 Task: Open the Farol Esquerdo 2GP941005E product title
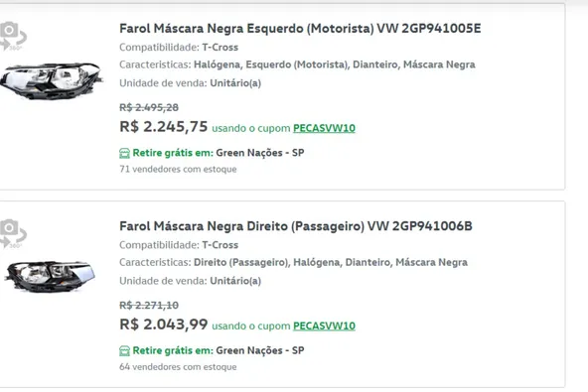pyautogui.click(x=300, y=29)
